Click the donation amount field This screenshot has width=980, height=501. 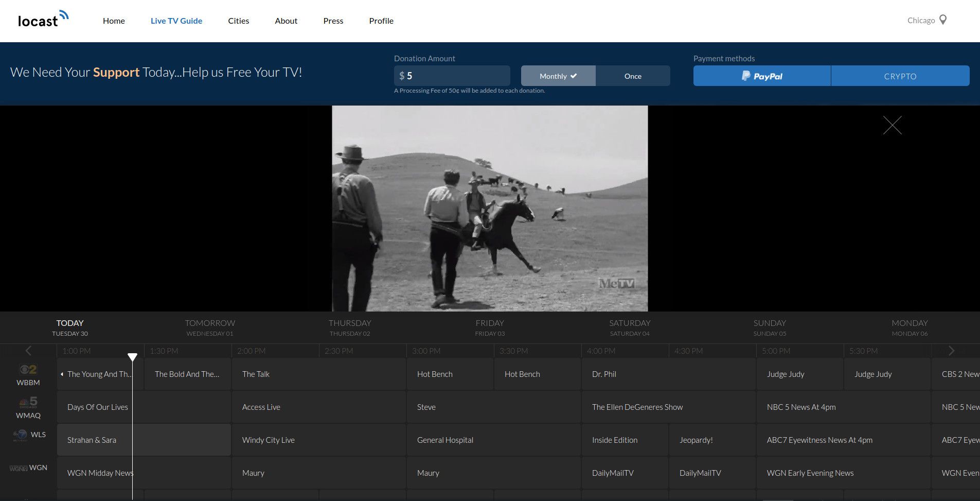pos(452,76)
